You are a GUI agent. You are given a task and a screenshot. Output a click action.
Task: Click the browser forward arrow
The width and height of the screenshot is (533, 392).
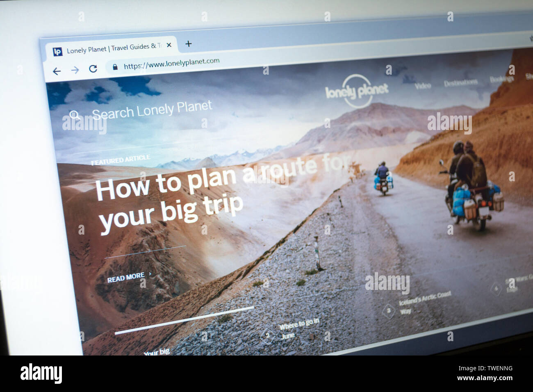(75, 70)
